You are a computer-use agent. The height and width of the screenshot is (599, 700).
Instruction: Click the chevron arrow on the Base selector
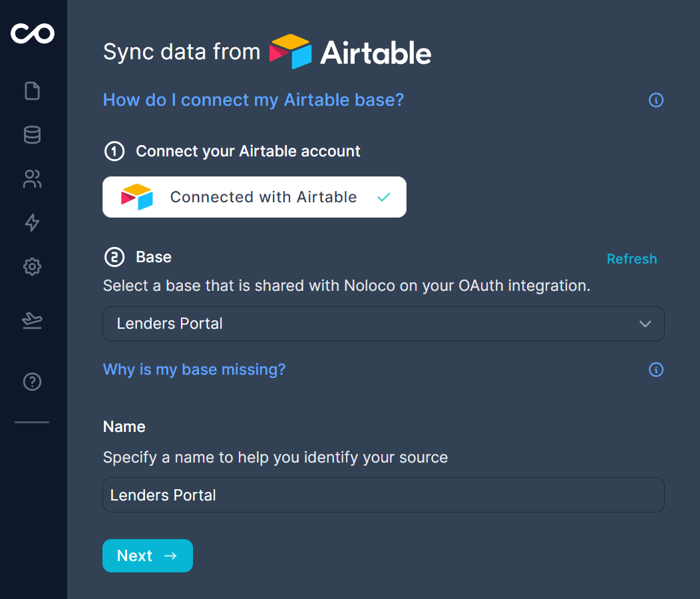click(645, 324)
